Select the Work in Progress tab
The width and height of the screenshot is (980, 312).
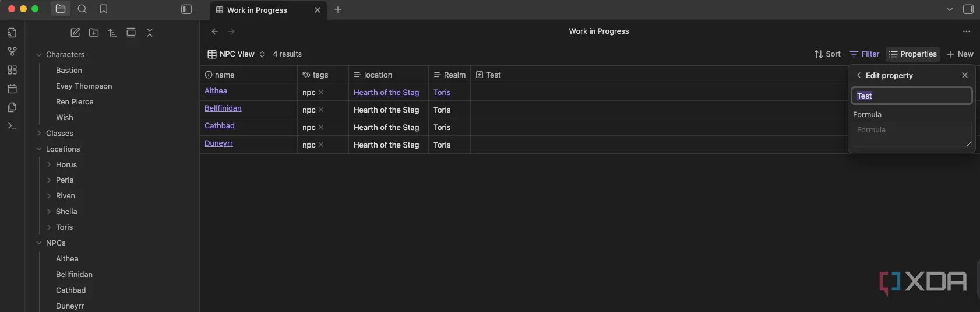coord(268,10)
